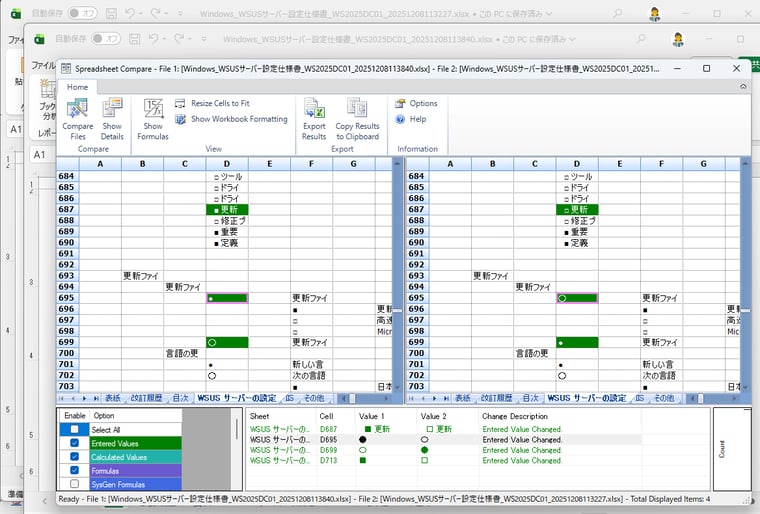Copy Results to Clipboard
Viewport: 760px width, 514px height.
click(357, 118)
